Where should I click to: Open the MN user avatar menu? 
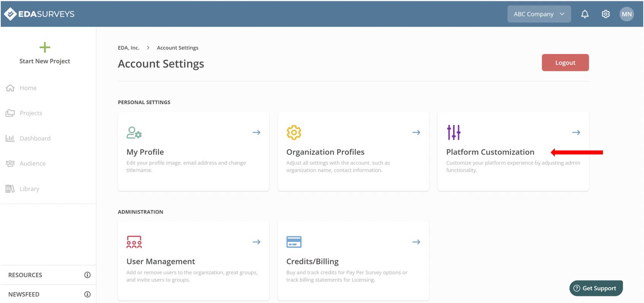point(627,14)
